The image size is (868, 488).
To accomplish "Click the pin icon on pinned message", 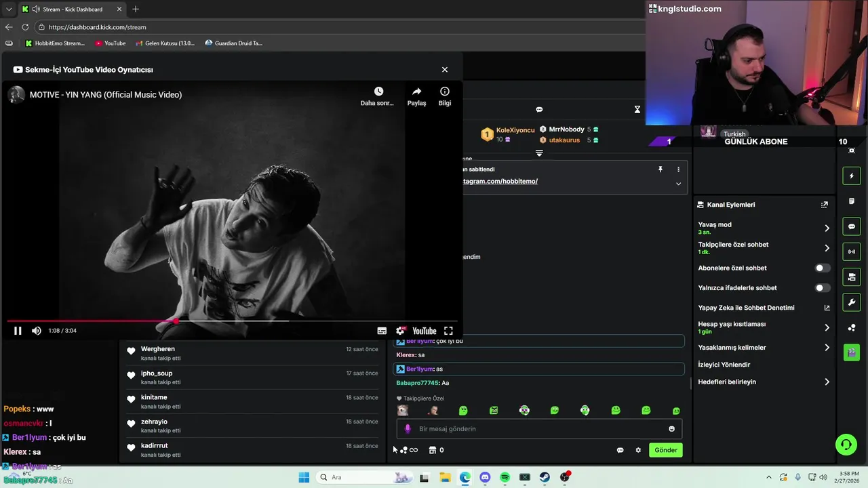I will coord(660,169).
